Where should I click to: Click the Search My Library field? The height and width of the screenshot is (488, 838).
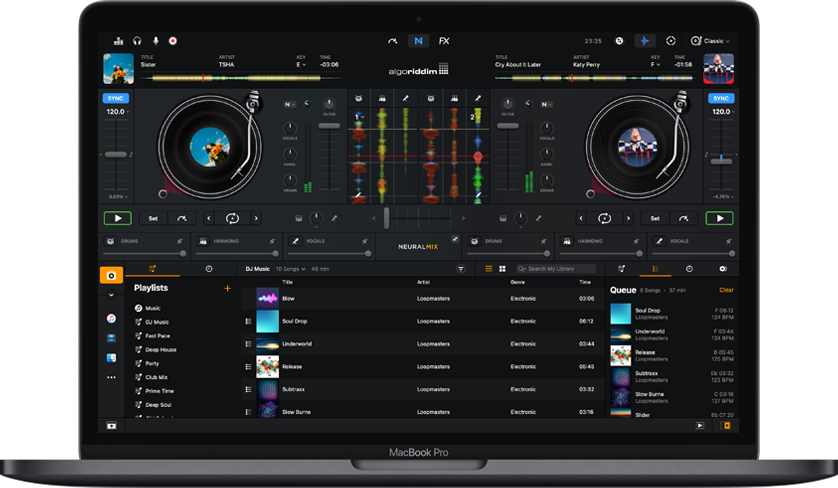560,269
